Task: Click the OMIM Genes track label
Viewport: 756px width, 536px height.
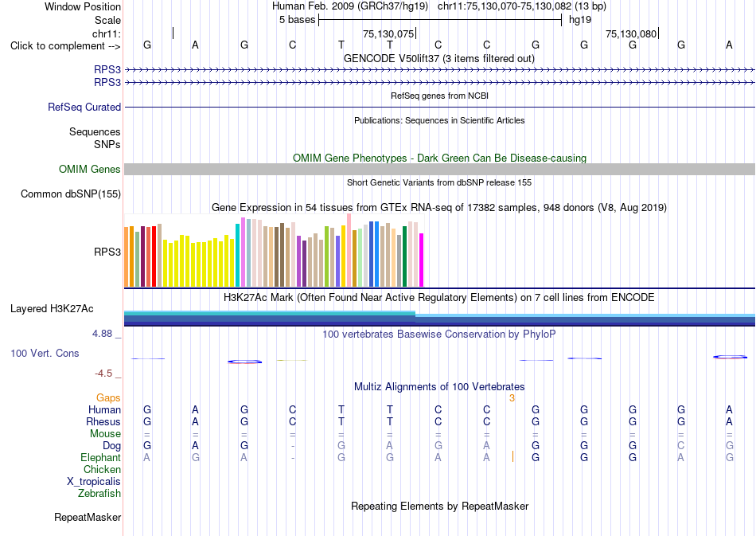Action: [x=89, y=170]
